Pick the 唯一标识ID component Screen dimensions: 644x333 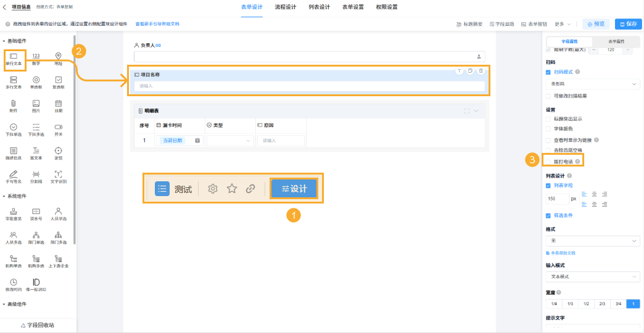coord(36,285)
